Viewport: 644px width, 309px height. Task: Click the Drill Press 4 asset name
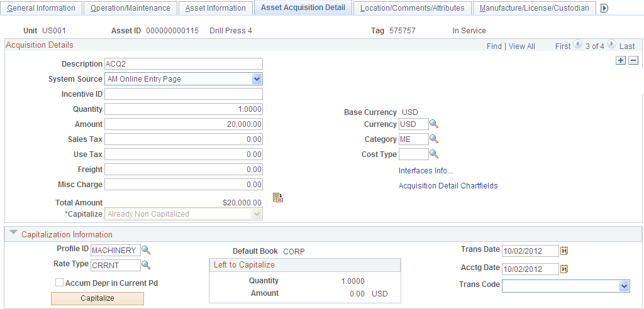(230, 31)
